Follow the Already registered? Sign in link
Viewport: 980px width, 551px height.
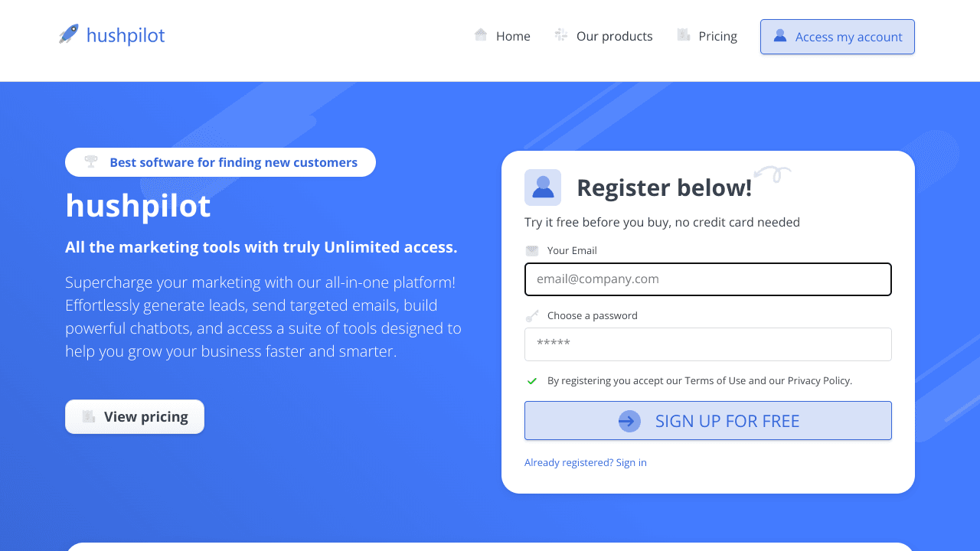[586, 462]
